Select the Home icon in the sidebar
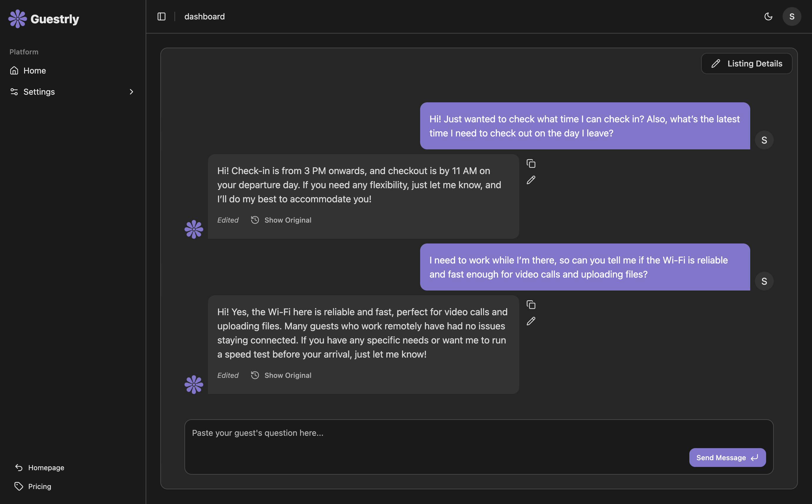The image size is (812, 504). (14, 70)
